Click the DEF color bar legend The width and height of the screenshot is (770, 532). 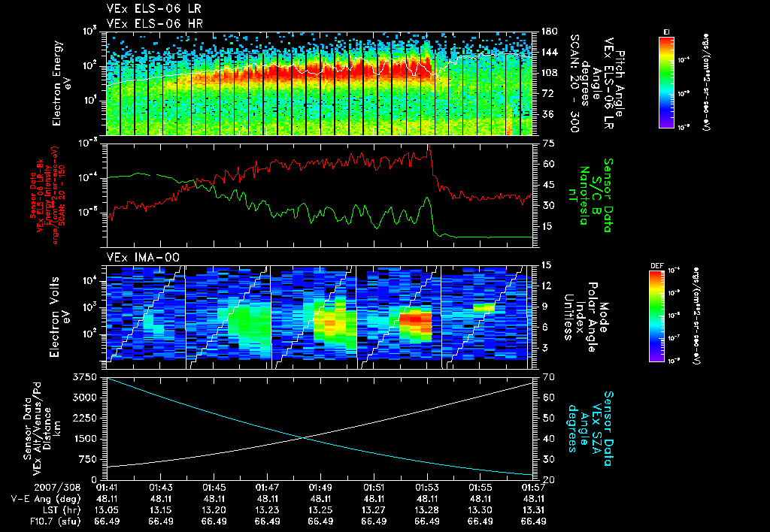point(657,316)
